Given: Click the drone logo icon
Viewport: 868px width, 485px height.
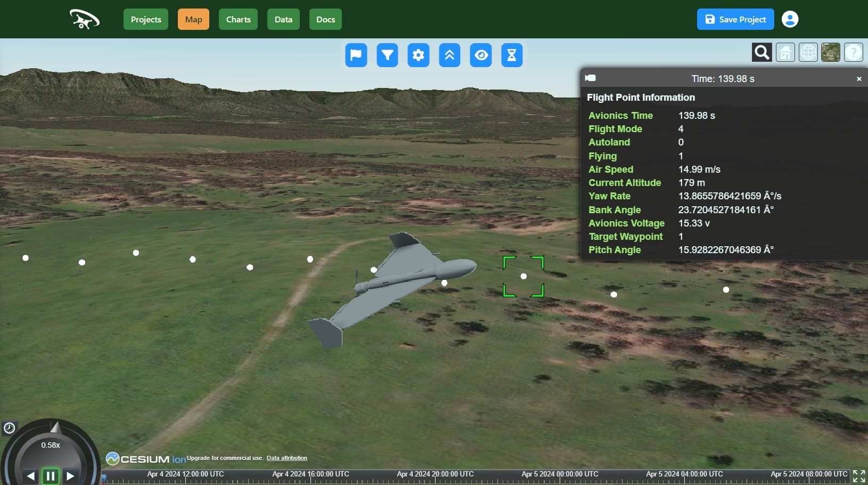Looking at the screenshot, I should tap(84, 19).
